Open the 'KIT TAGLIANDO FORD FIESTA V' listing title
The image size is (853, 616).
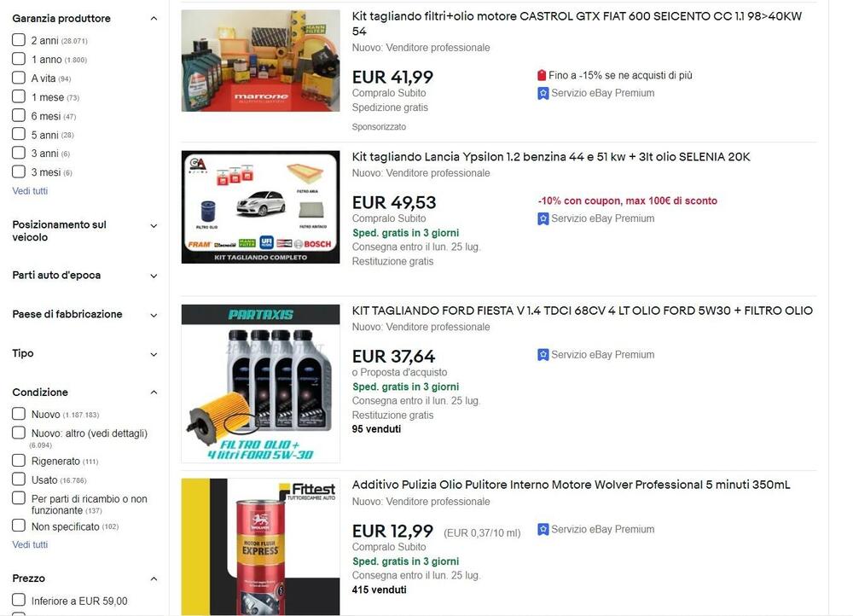coord(582,311)
